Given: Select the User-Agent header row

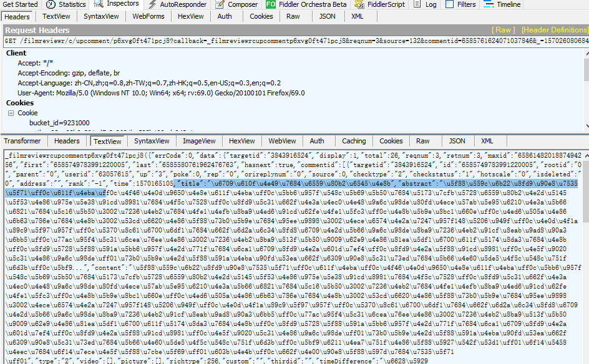Looking at the screenshot, I should [161, 93].
